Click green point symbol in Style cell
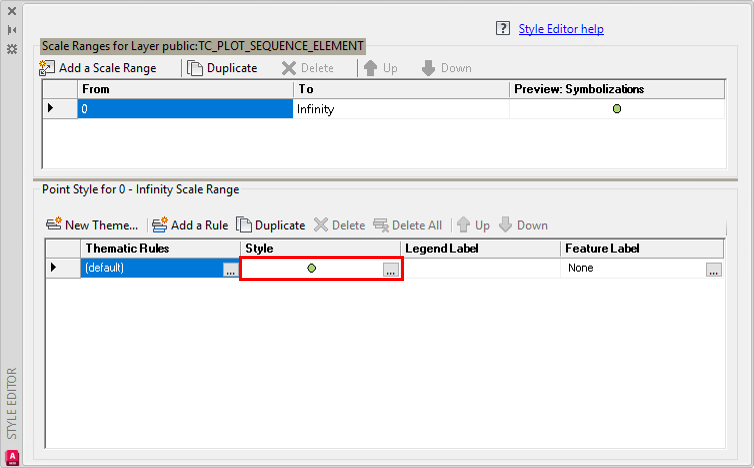 tap(312, 268)
